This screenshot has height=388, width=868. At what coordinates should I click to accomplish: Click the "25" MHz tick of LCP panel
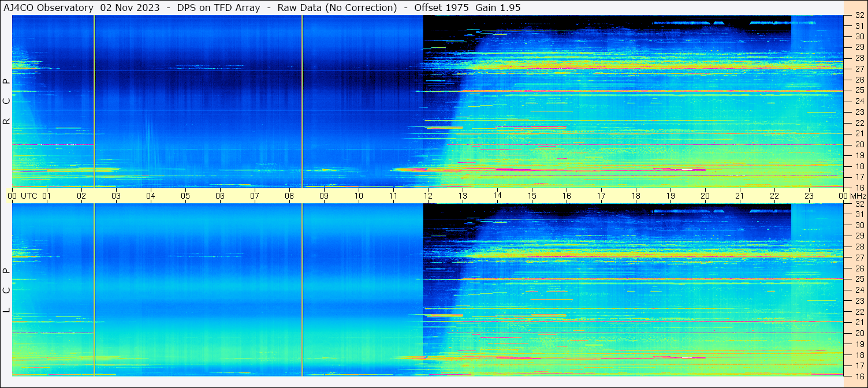(859, 279)
